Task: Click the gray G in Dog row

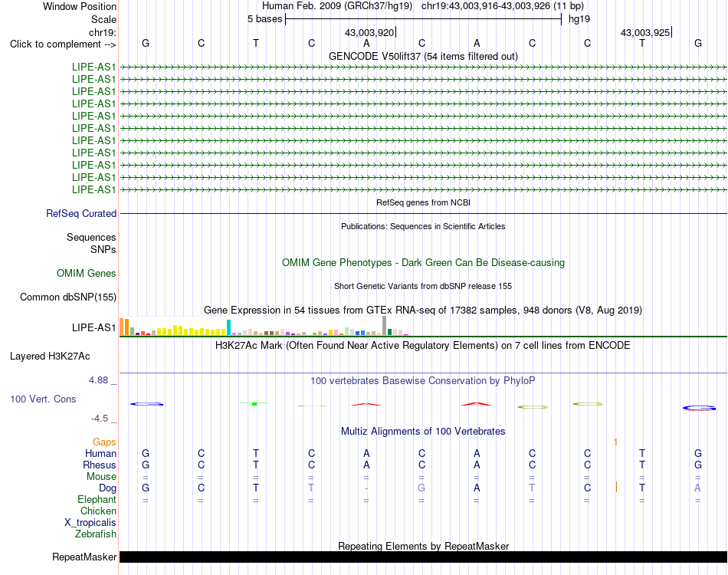Action: (x=421, y=488)
